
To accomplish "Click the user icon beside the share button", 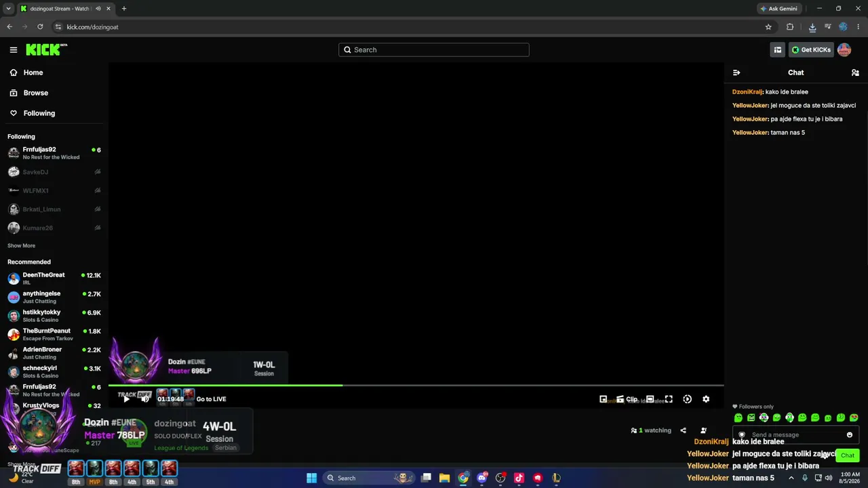I will (703, 430).
